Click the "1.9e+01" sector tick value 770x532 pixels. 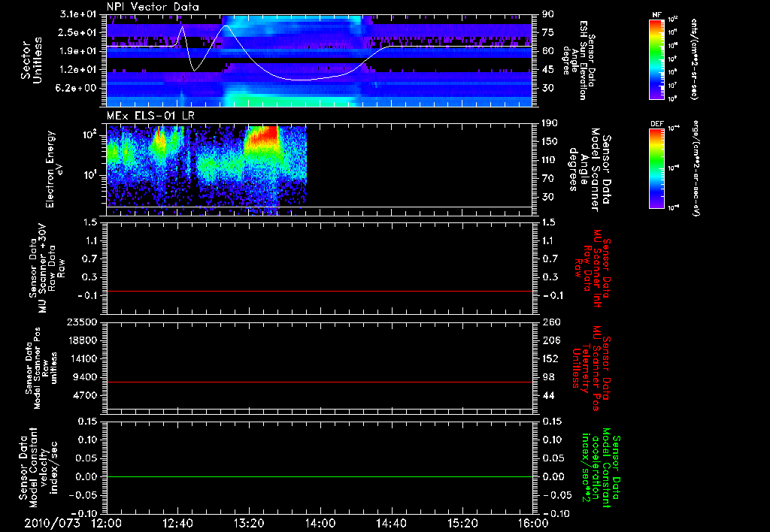[78, 51]
